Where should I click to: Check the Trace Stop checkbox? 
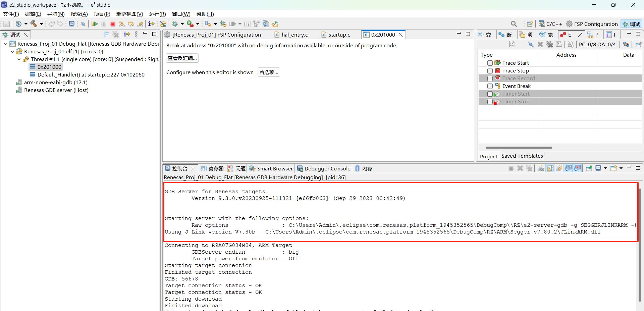point(490,71)
